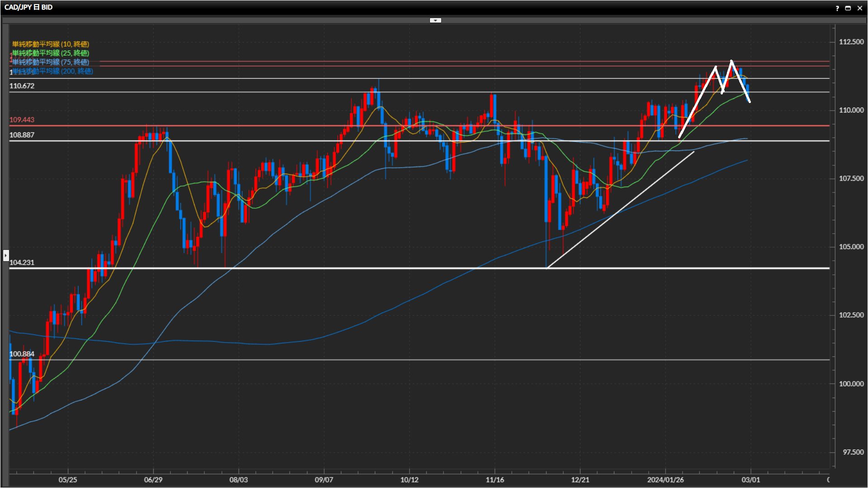
Task: Click the 03/01 date axis label
Action: coord(751,479)
